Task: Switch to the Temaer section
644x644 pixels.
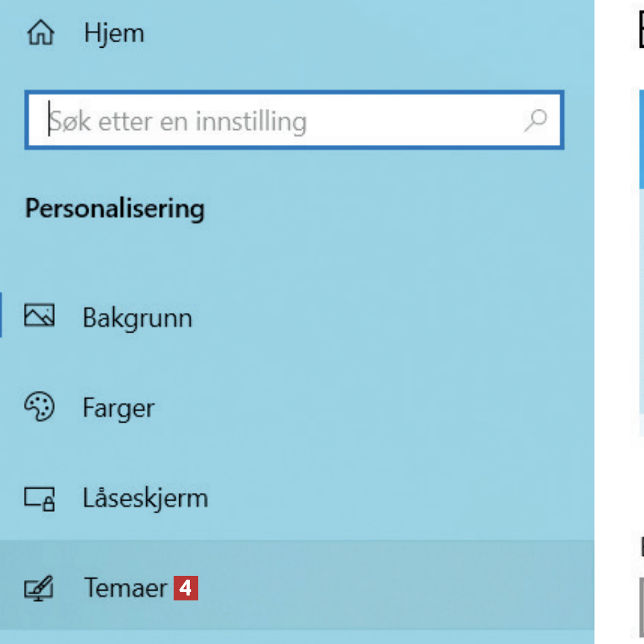Action: [x=125, y=588]
